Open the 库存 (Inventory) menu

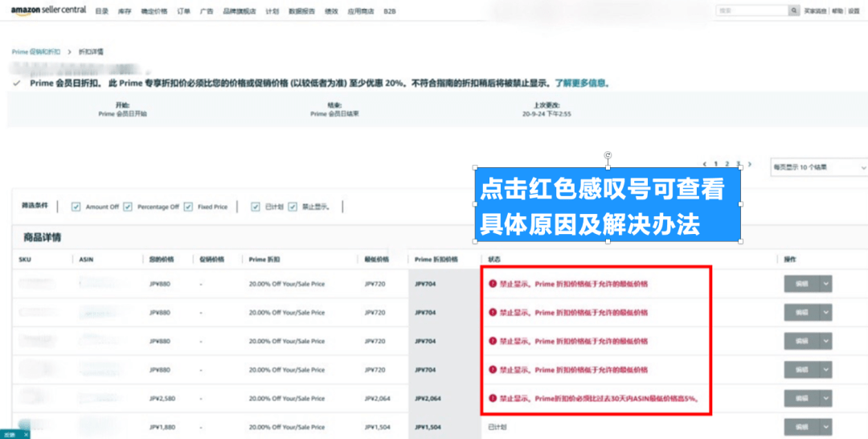(125, 11)
